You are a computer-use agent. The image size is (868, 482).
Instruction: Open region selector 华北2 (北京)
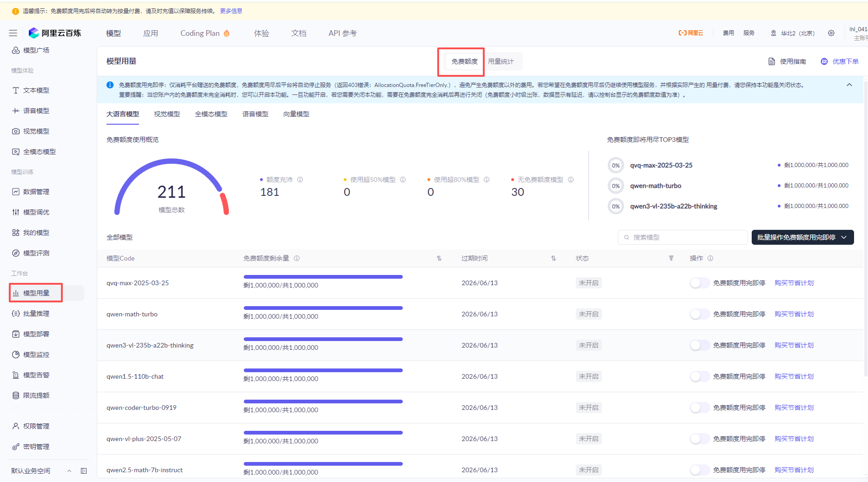tap(793, 33)
